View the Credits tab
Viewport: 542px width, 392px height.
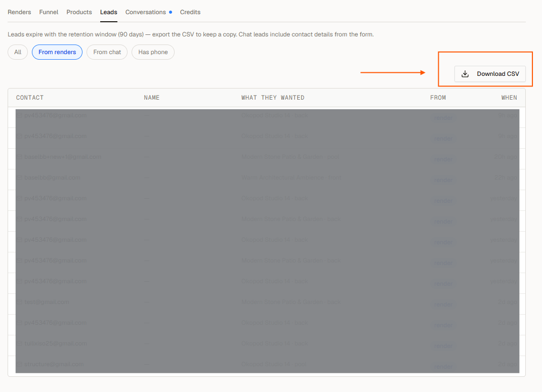(190, 12)
